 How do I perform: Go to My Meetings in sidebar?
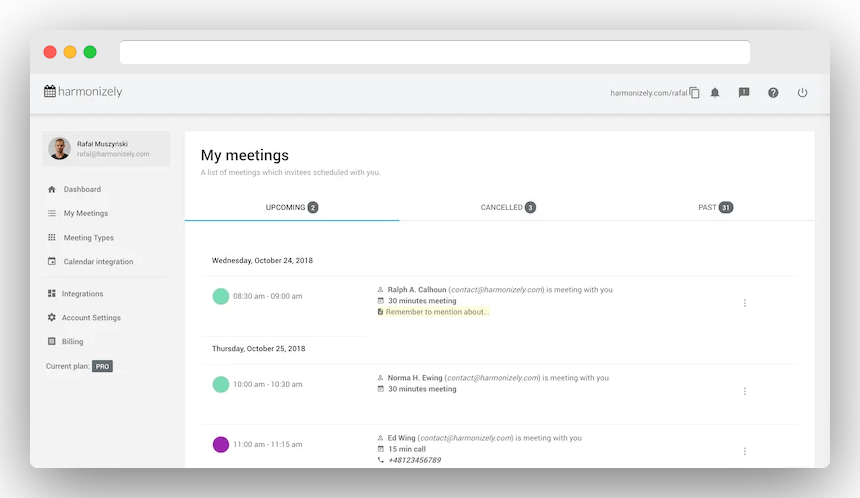tap(86, 213)
